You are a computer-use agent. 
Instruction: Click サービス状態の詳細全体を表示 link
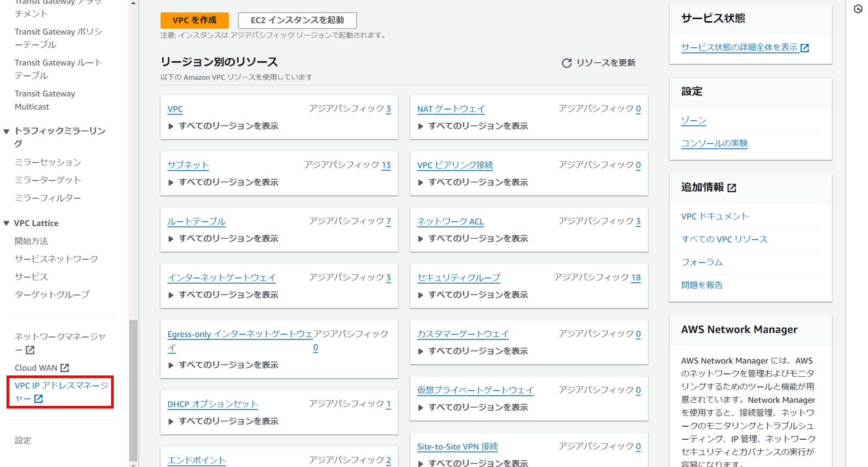(740, 48)
